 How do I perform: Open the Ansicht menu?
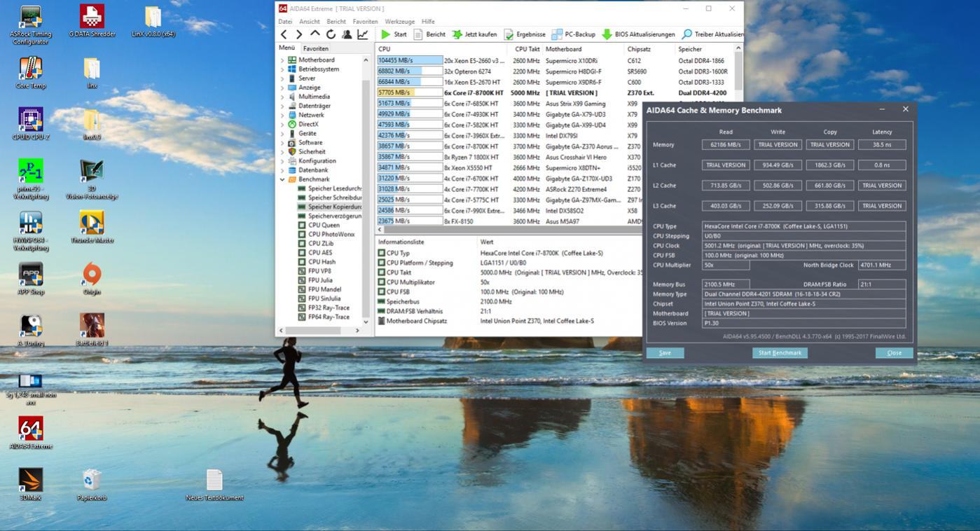(x=309, y=22)
